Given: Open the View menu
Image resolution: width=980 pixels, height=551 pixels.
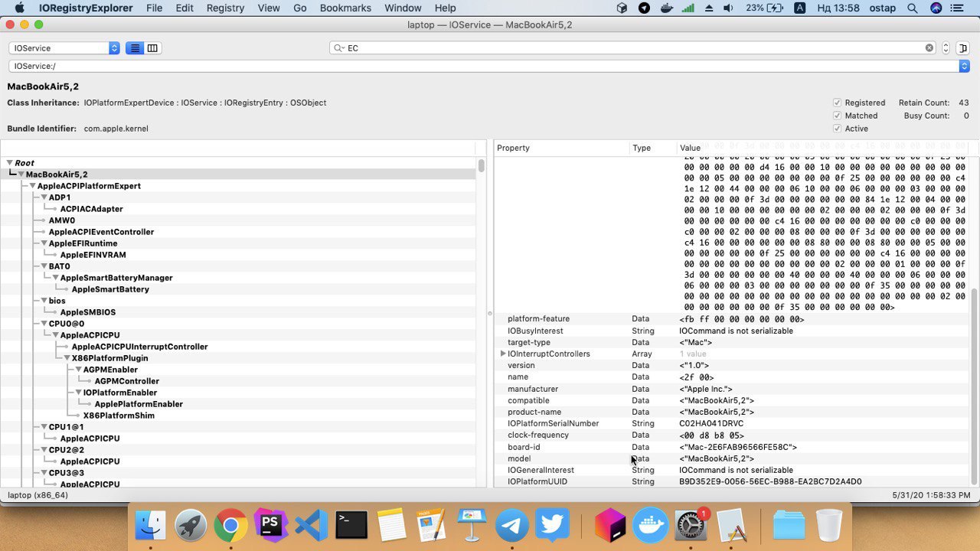Looking at the screenshot, I should click(x=269, y=8).
